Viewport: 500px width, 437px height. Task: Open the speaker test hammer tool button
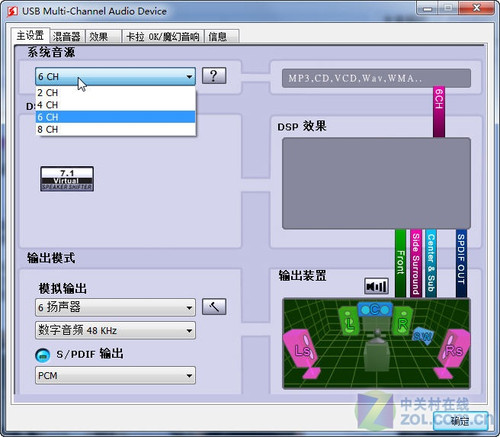(x=214, y=307)
